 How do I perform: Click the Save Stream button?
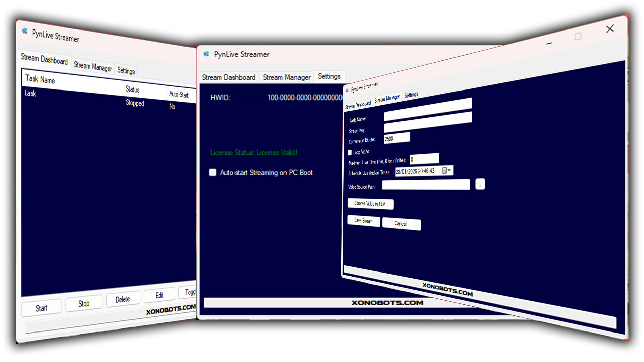click(x=363, y=221)
